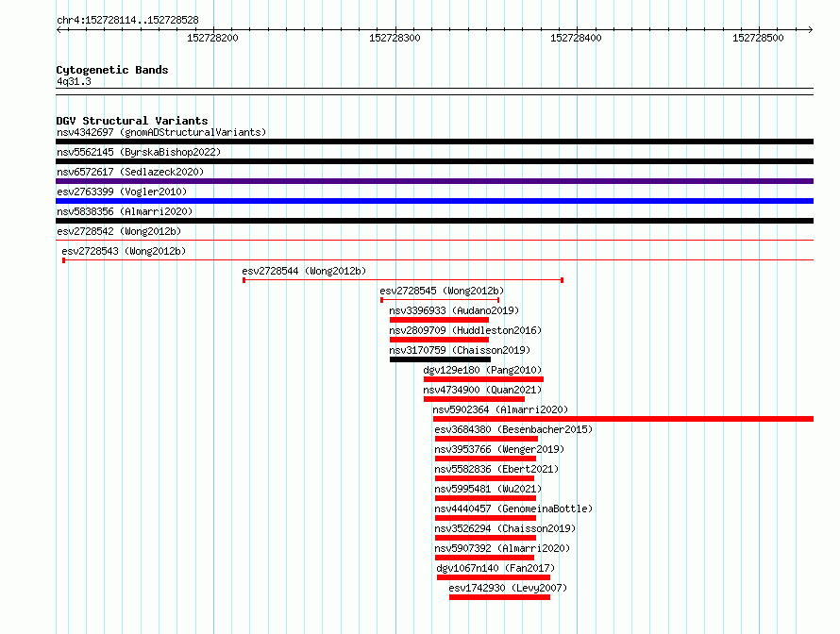Click esv1742930 (Levy2007) label
840x634 pixels.
coord(508,588)
